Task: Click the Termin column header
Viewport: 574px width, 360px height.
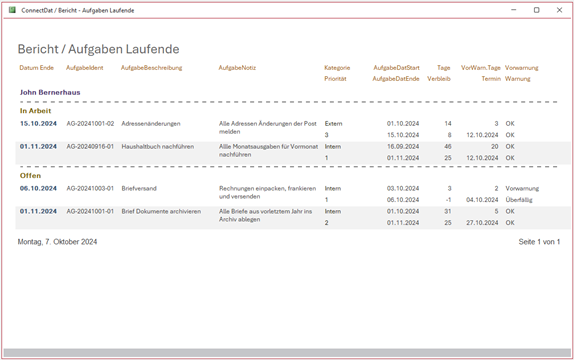Action: tap(491, 79)
